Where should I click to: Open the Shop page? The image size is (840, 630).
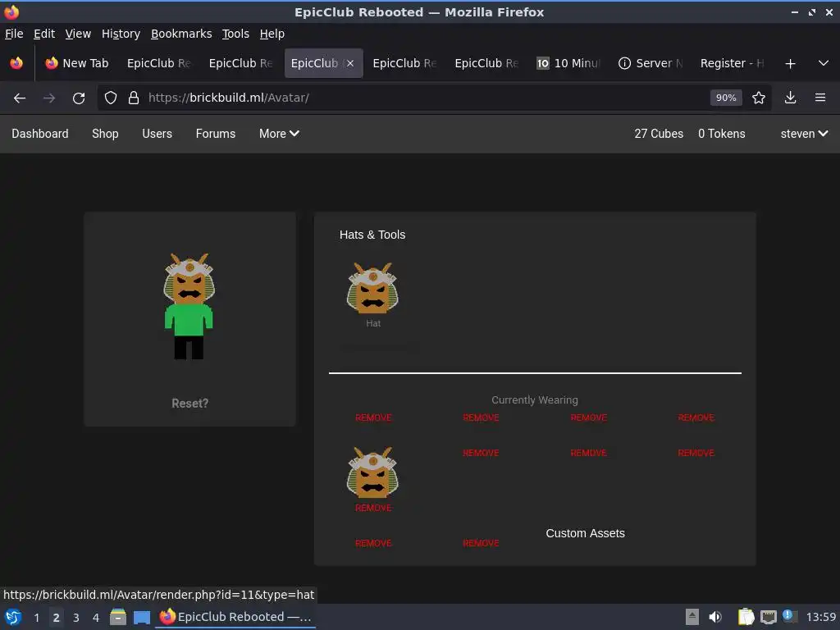click(x=105, y=134)
